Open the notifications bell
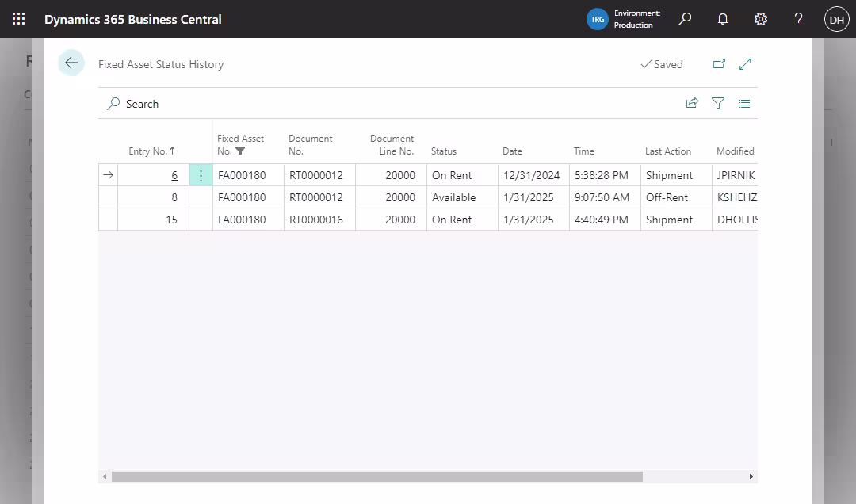Viewport: 856px width, 504px height. coord(723,19)
